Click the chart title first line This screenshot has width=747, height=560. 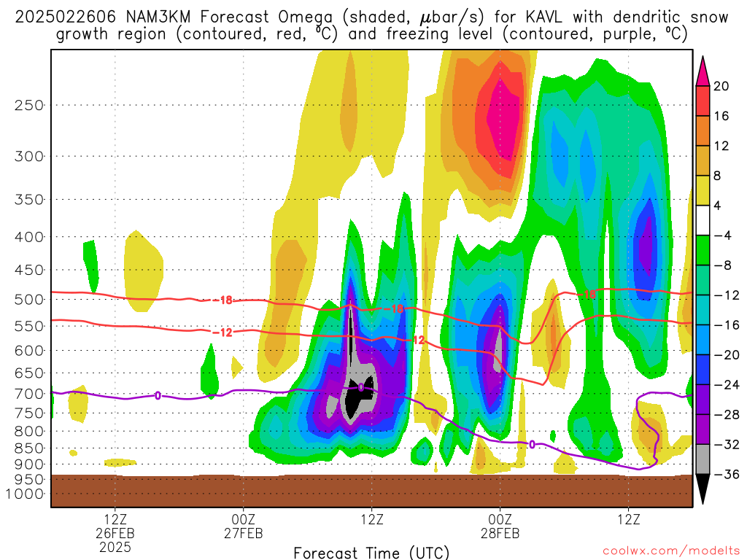pos(371,17)
